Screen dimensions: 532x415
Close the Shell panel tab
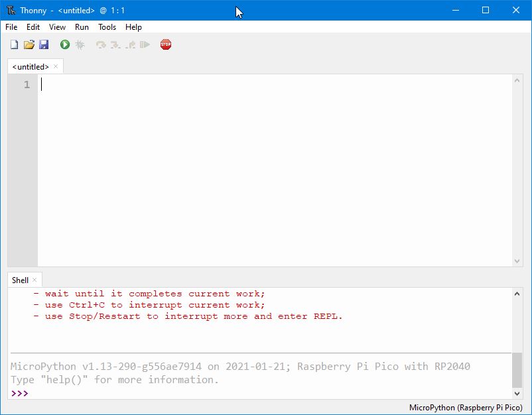coord(34,280)
